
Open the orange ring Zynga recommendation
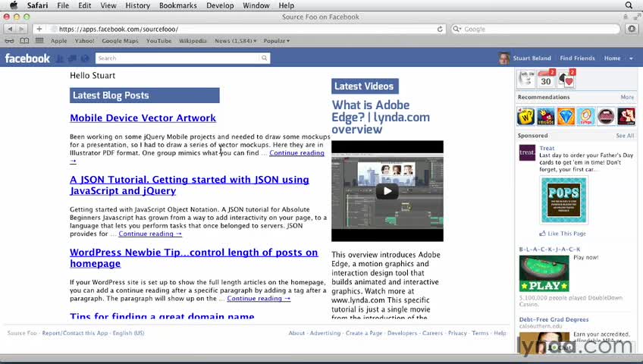(x=586, y=117)
